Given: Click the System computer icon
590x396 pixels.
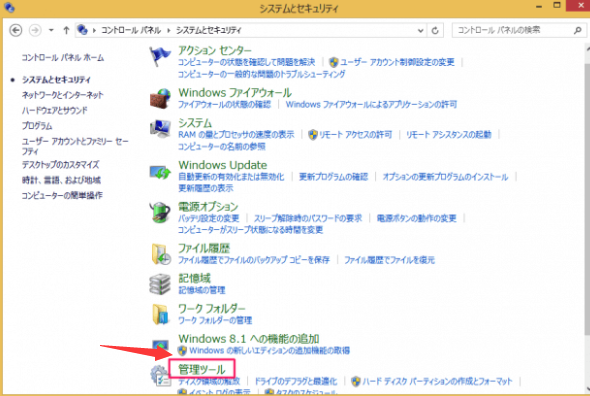Looking at the screenshot, I should tap(160, 129).
